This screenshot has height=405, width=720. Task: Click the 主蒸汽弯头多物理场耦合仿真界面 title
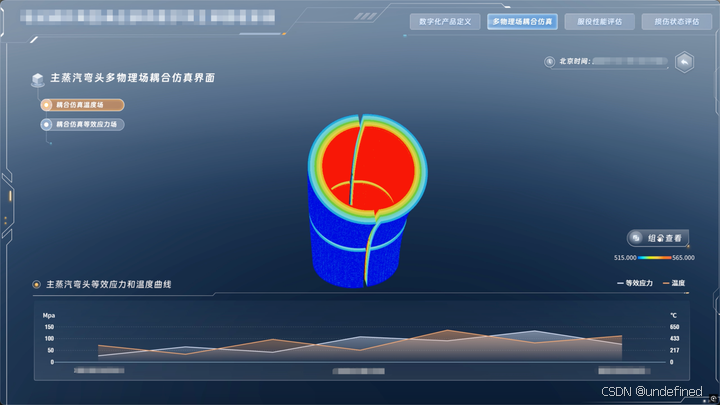pyautogui.click(x=132, y=78)
